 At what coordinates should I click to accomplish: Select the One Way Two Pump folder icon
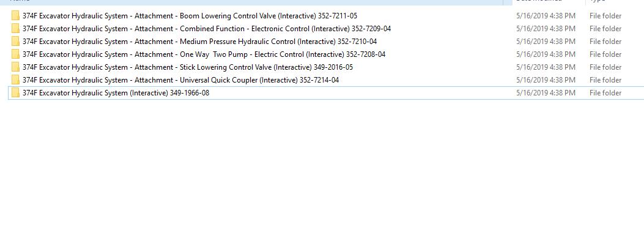tap(16, 54)
